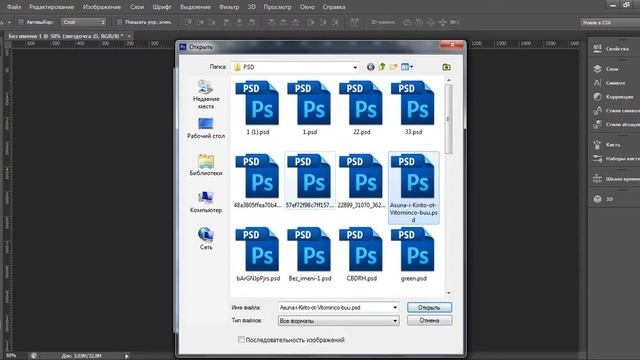Click the file list scroll-up arrow

449,80
